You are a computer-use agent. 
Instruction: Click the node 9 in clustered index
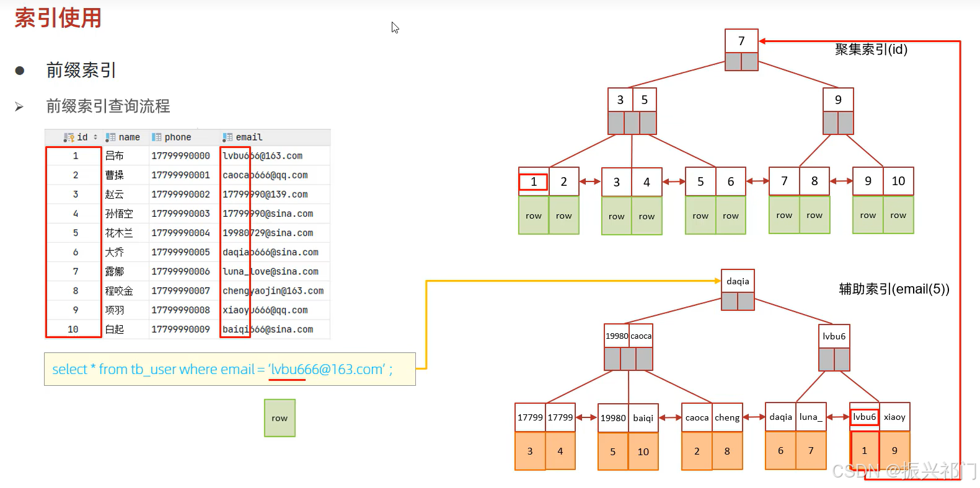tap(838, 100)
